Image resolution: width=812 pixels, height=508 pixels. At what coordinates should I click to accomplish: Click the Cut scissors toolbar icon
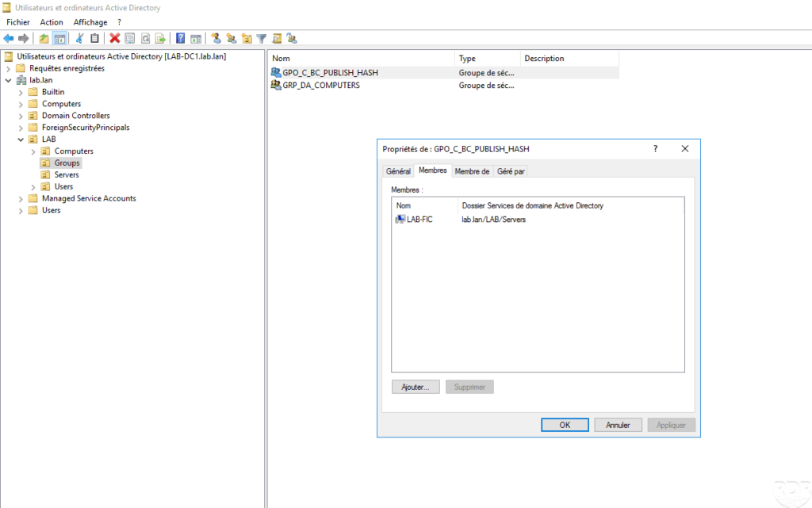(x=80, y=38)
